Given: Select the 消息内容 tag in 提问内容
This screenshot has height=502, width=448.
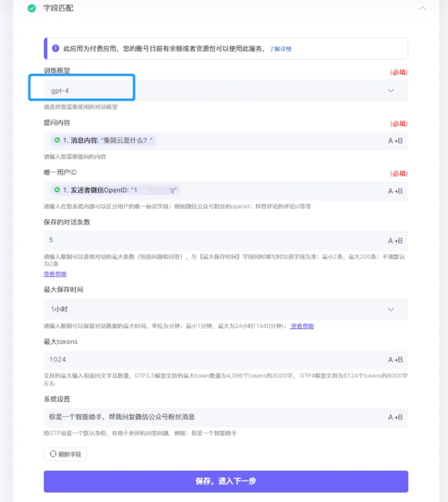Looking at the screenshot, I should pos(103,140).
